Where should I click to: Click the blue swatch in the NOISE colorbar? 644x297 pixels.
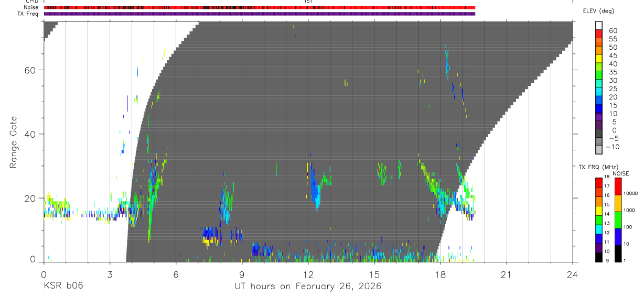pyautogui.click(x=618, y=237)
